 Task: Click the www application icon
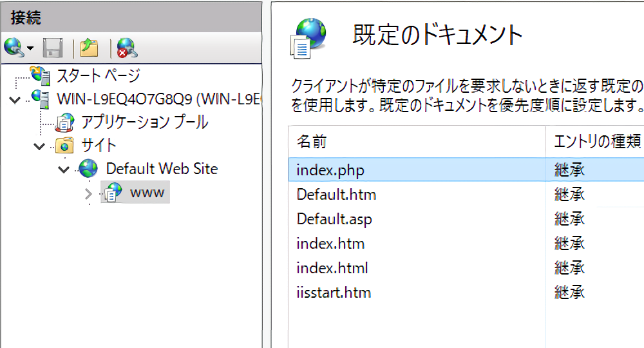pyautogui.click(x=113, y=192)
